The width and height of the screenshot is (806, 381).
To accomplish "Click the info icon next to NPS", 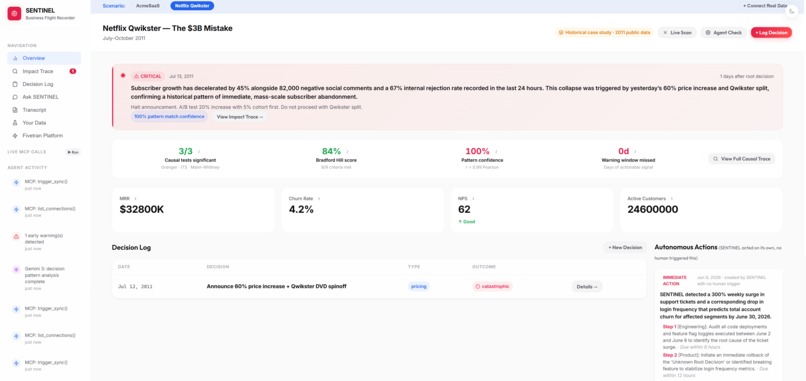I will (473, 198).
